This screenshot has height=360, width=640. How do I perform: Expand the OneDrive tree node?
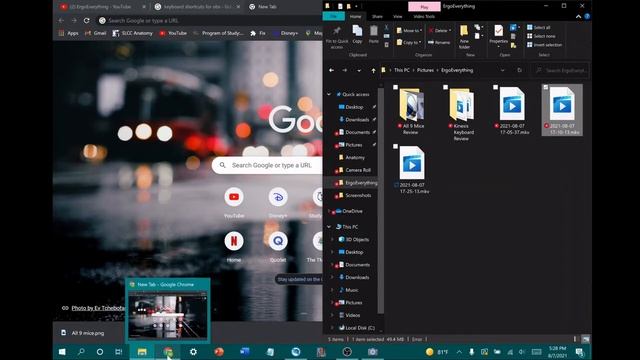coord(329,211)
